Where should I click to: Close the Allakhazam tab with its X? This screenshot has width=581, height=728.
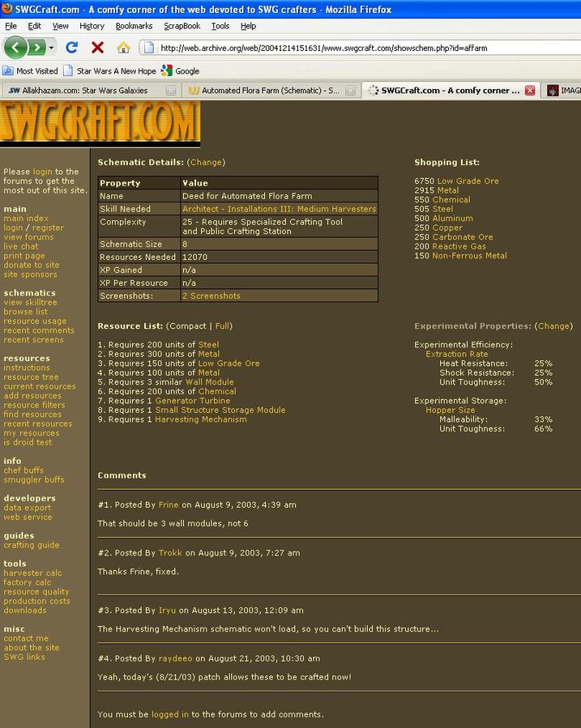pos(170,91)
